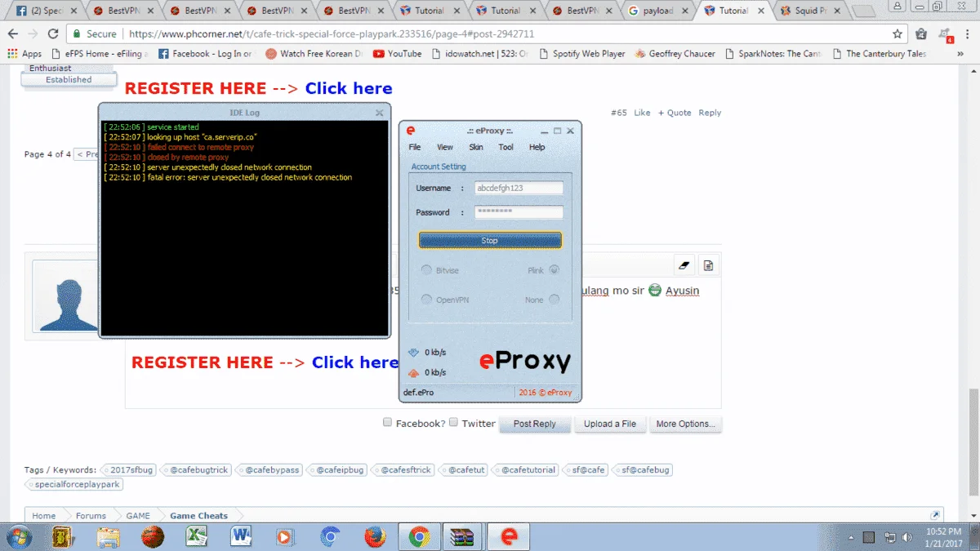Click the eProxy Password field
This screenshot has height=551, width=980.
pos(519,212)
